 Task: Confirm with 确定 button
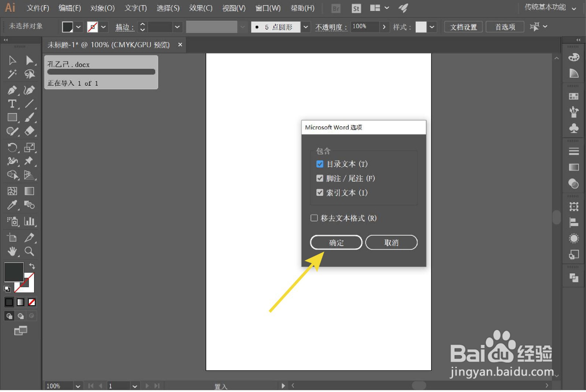click(x=336, y=243)
